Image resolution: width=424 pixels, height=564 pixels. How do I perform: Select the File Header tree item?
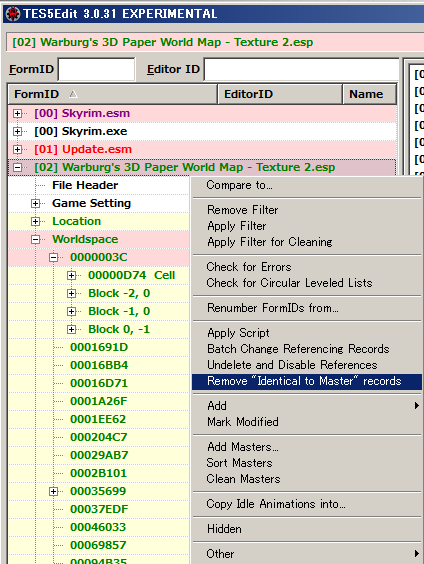[85, 185]
